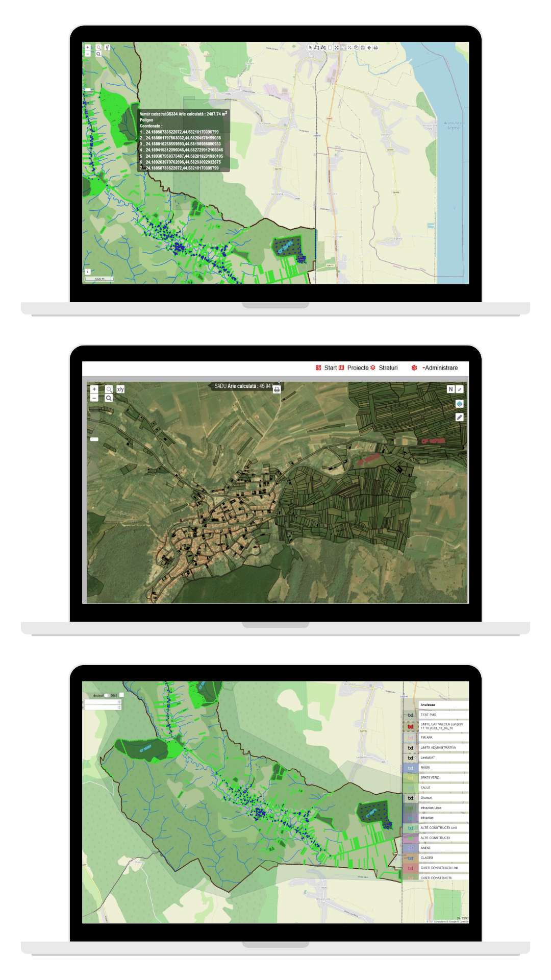Click the N north button on satellite map
This screenshot has height=980, width=551.
pyautogui.click(x=450, y=389)
